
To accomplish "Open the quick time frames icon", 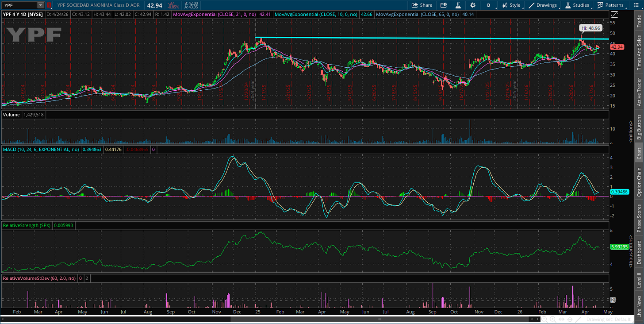I will 444,5.
